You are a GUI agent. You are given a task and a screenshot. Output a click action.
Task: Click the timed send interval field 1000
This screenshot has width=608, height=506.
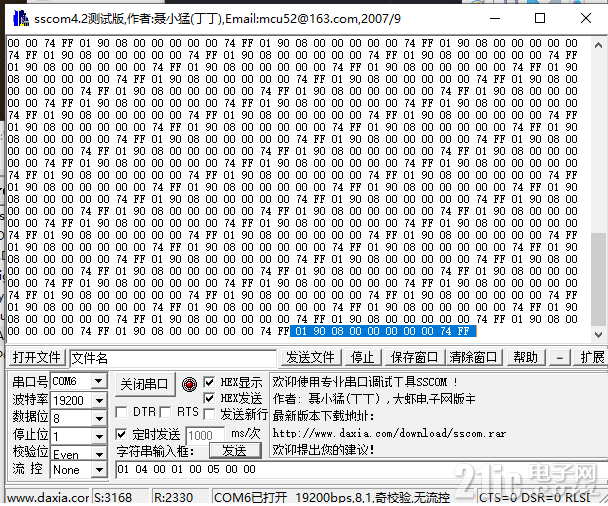(x=205, y=435)
